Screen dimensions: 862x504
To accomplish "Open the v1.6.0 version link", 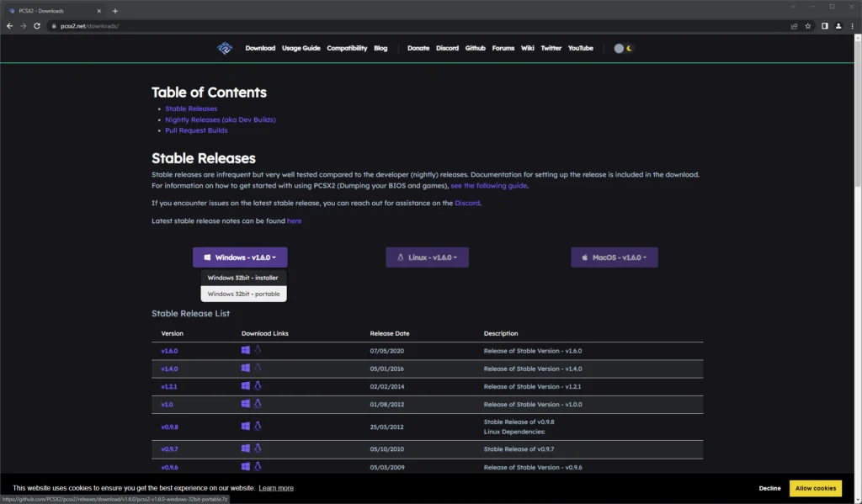I will point(169,351).
